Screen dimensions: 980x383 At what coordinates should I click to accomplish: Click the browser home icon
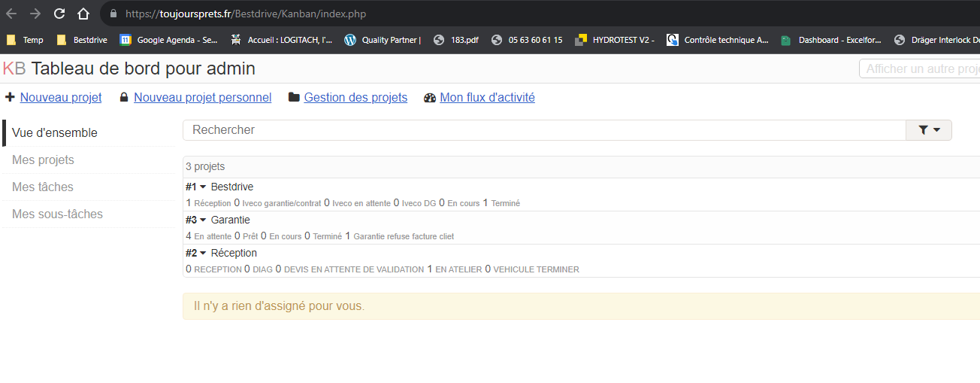point(83,14)
